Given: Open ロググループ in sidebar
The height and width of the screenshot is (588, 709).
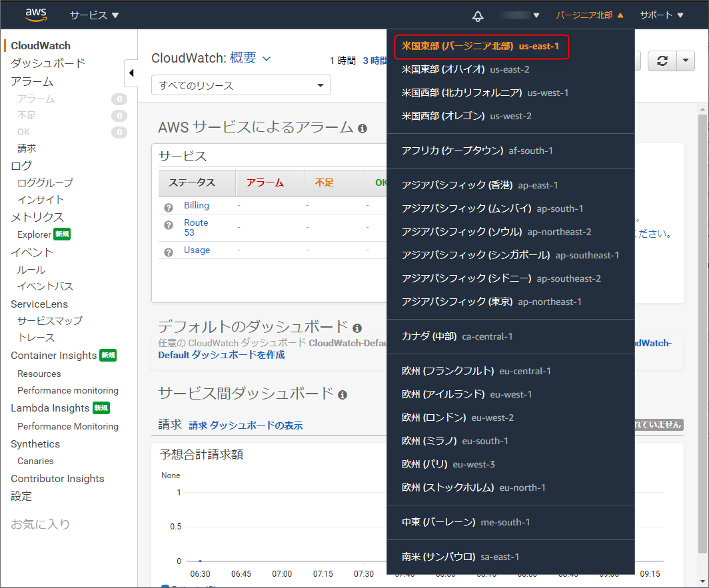Looking at the screenshot, I should [x=45, y=182].
